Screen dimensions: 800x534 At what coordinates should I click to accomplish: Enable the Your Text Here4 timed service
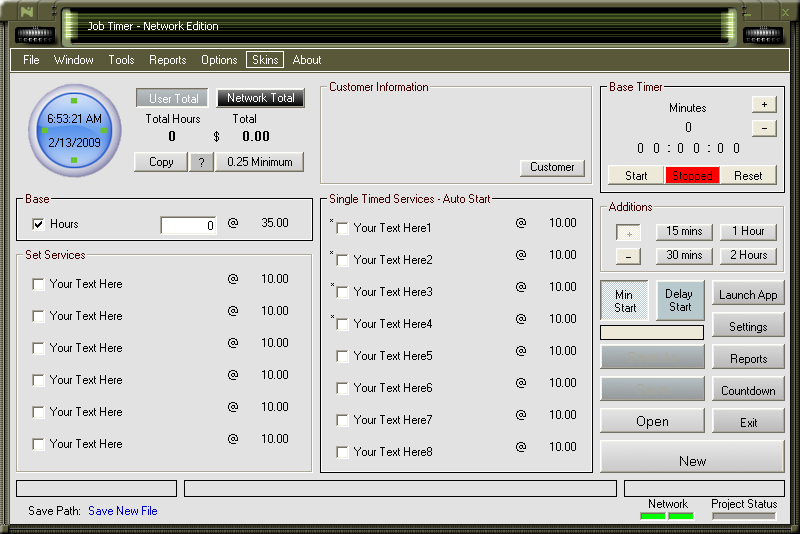342,324
